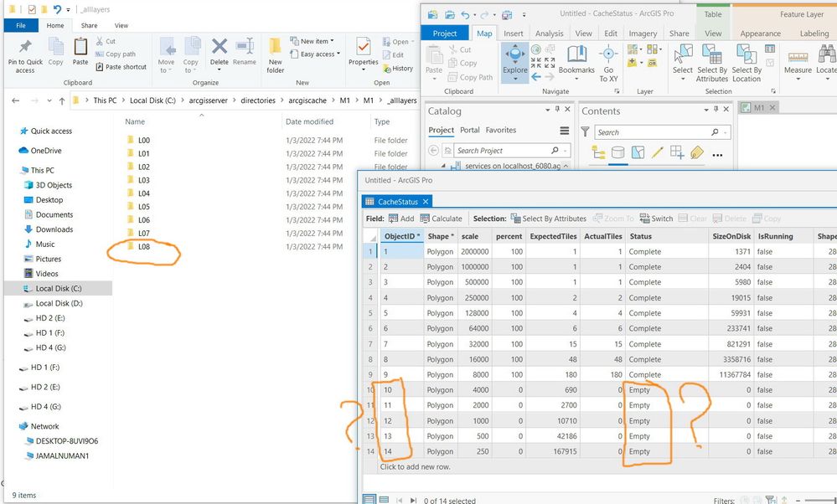
Task: Open the Easy access dropdown
Action: click(315, 54)
